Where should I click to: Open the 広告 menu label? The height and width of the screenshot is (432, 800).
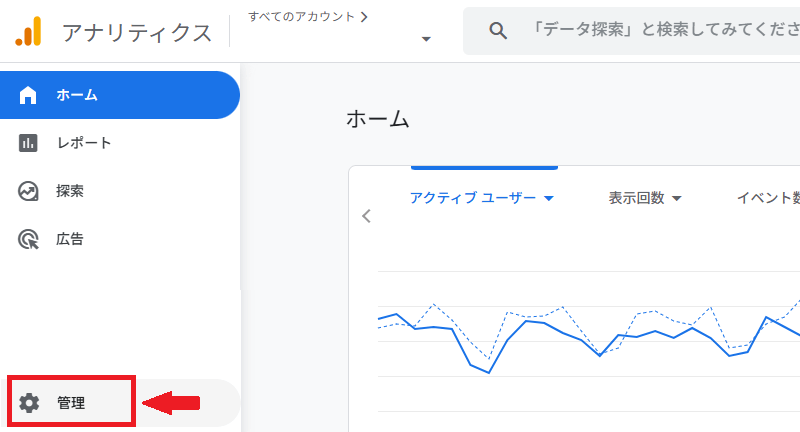[x=70, y=239]
